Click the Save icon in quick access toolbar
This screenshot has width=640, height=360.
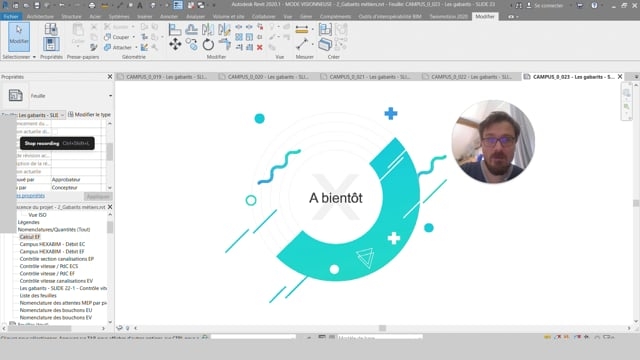point(37,6)
